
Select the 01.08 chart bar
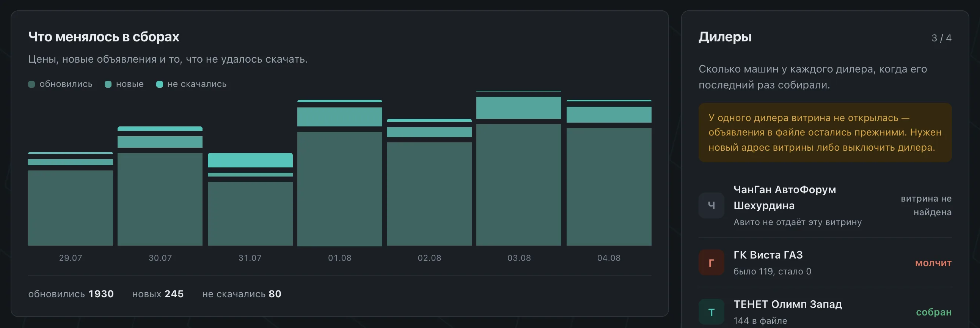point(339,173)
